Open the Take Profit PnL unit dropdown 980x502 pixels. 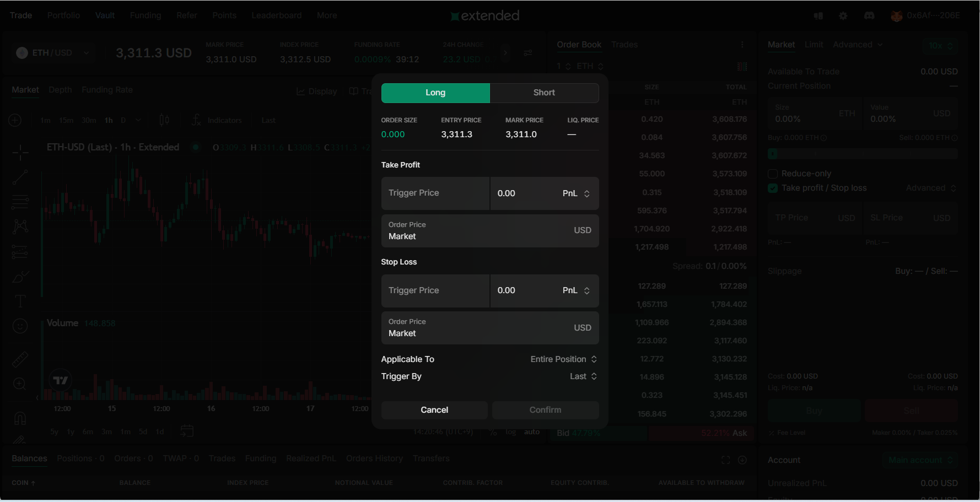(576, 193)
